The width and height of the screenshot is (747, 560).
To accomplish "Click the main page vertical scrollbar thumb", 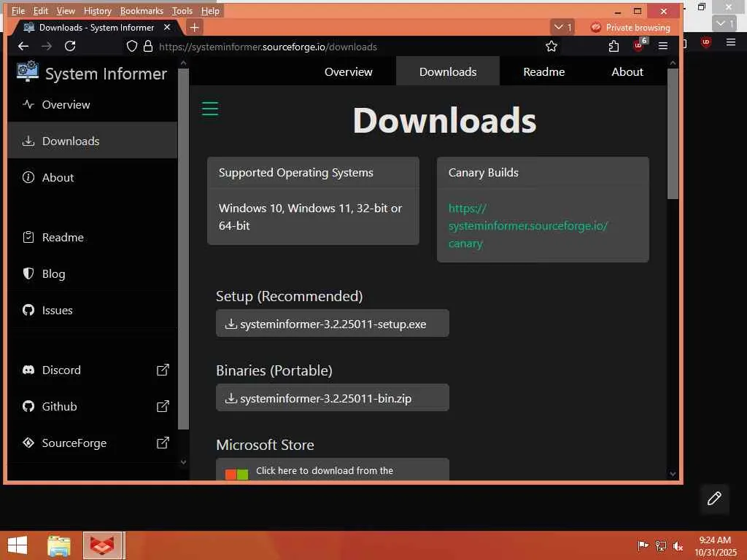I will tap(673, 134).
